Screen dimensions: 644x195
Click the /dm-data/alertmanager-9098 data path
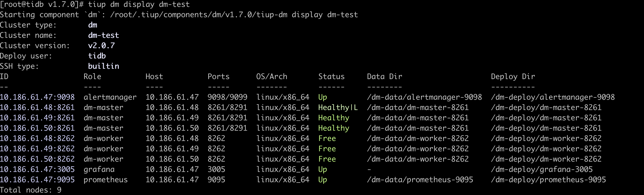[424, 97]
